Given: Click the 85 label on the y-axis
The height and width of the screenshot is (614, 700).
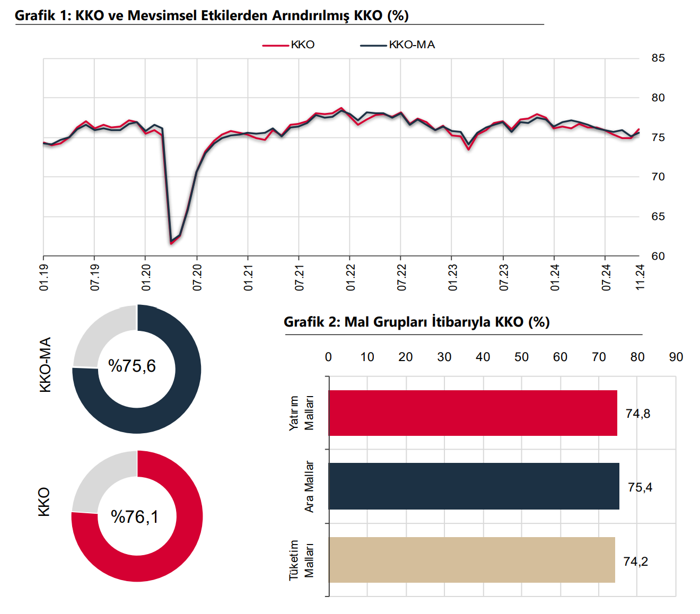Looking at the screenshot, I should click(x=658, y=58).
